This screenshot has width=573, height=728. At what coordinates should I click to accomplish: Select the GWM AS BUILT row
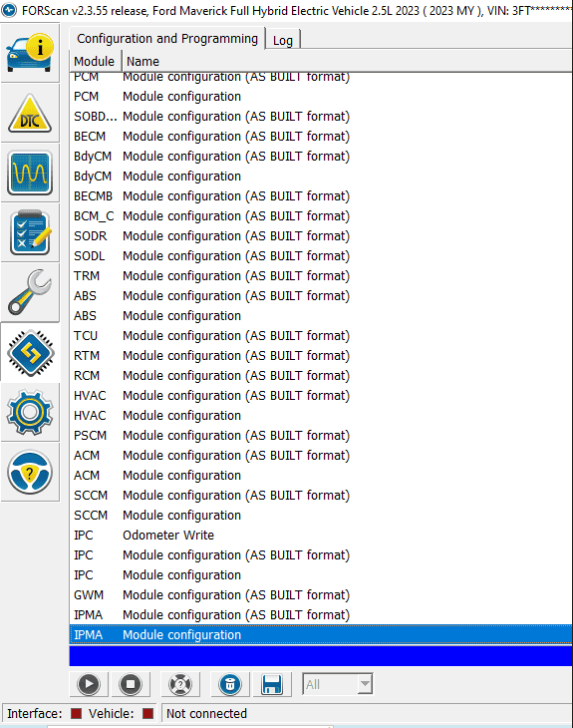click(x=321, y=595)
